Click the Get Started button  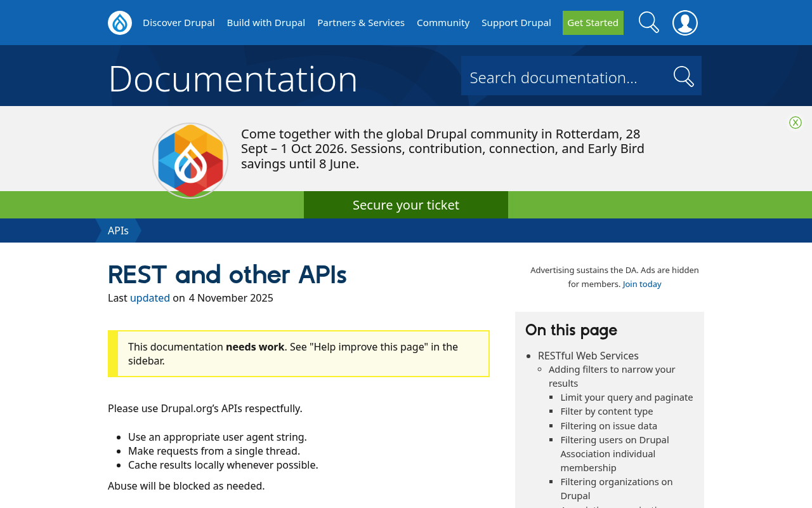[x=593, y=23]
